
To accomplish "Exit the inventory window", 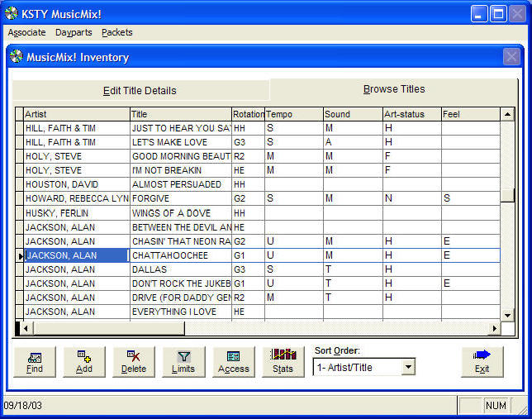I will pos(482,362).
